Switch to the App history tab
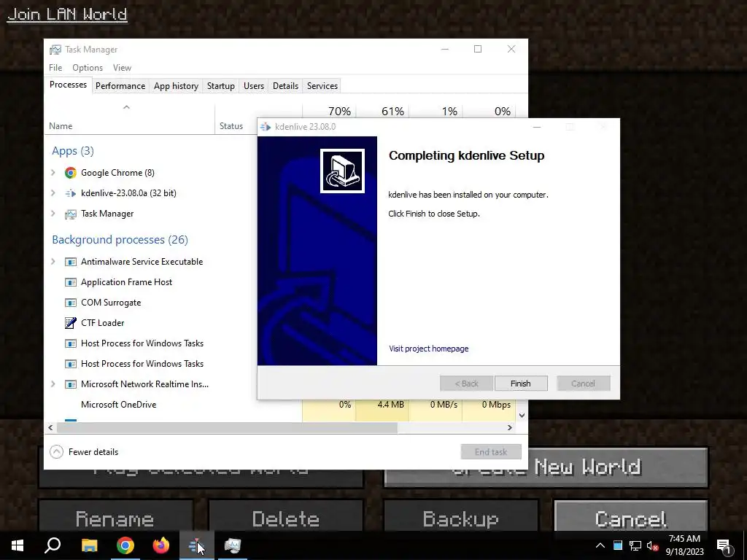The image size is (747, 560). [x=176, y=86]
